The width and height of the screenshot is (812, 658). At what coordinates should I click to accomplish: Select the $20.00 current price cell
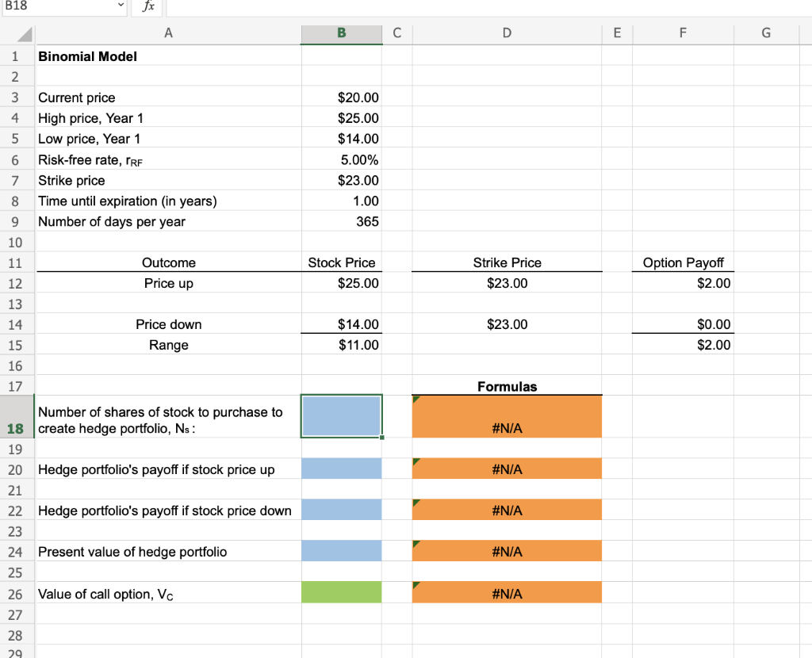point(342,98)
